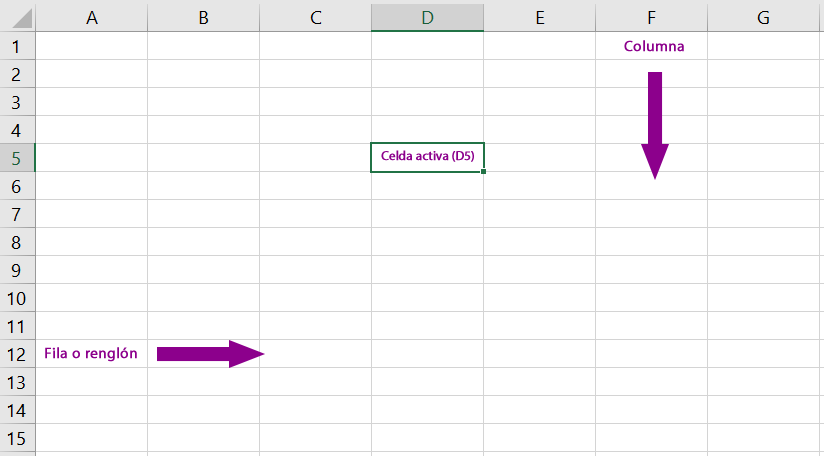
Task: Select column C header
Action: 315,18
